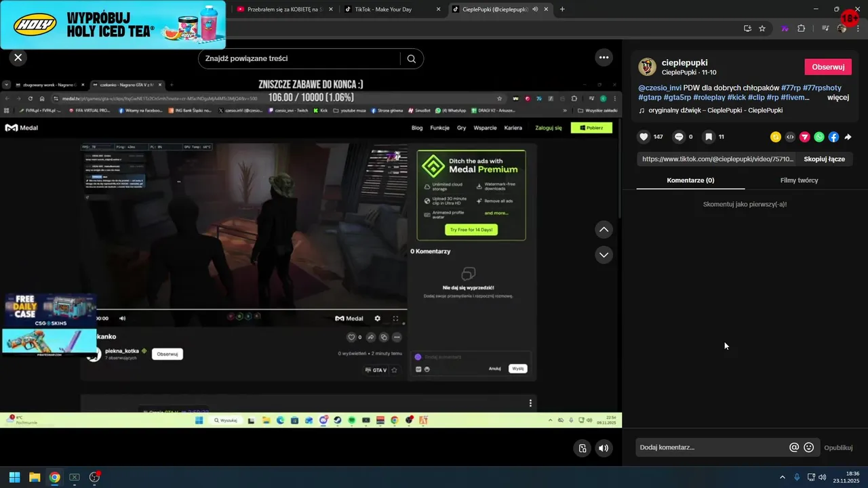Go to previous video with up arrow
The image size is (868, 488).
tap(604, 230)
